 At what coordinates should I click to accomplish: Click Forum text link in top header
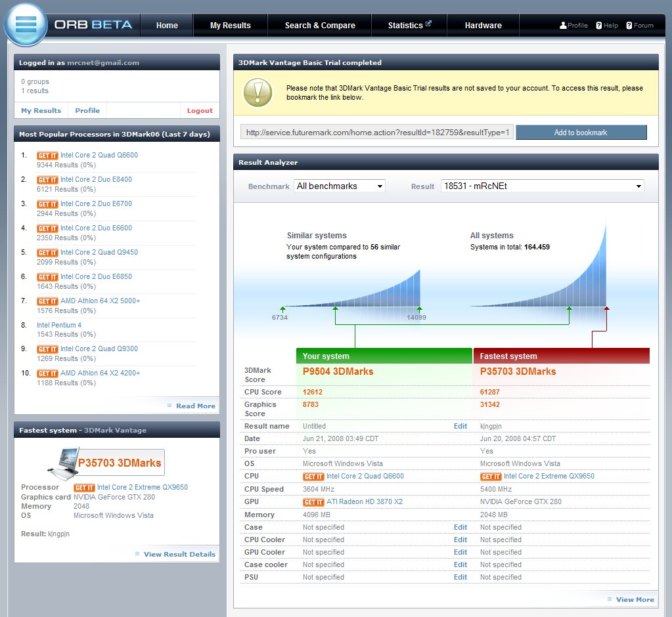click(644, 25)
